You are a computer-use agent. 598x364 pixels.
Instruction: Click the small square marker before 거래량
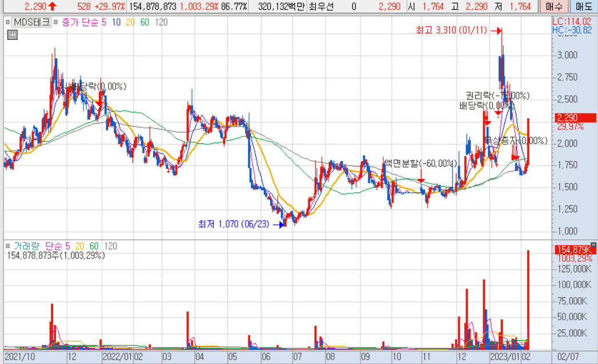tap(7, 246)
